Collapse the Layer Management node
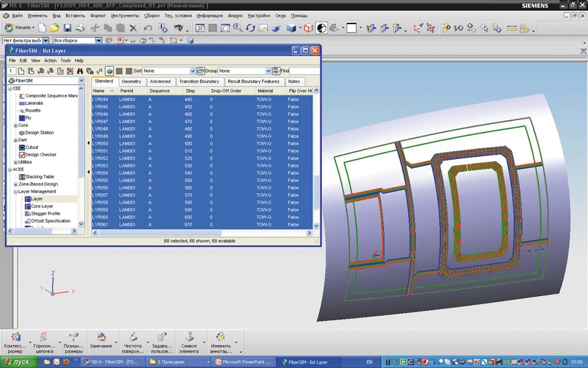This screenshot has height=368, width=588. coord(15,192)
